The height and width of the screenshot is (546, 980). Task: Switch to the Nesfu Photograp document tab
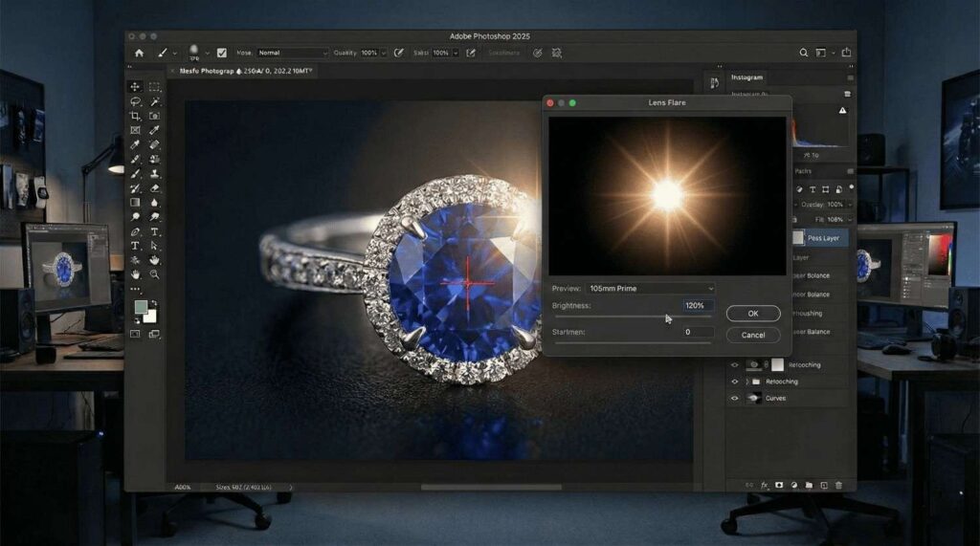tap(245, 71)
